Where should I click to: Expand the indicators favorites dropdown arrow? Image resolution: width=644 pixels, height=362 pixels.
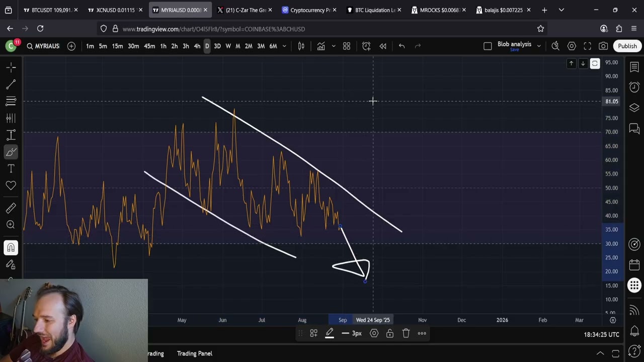point(333,46)
